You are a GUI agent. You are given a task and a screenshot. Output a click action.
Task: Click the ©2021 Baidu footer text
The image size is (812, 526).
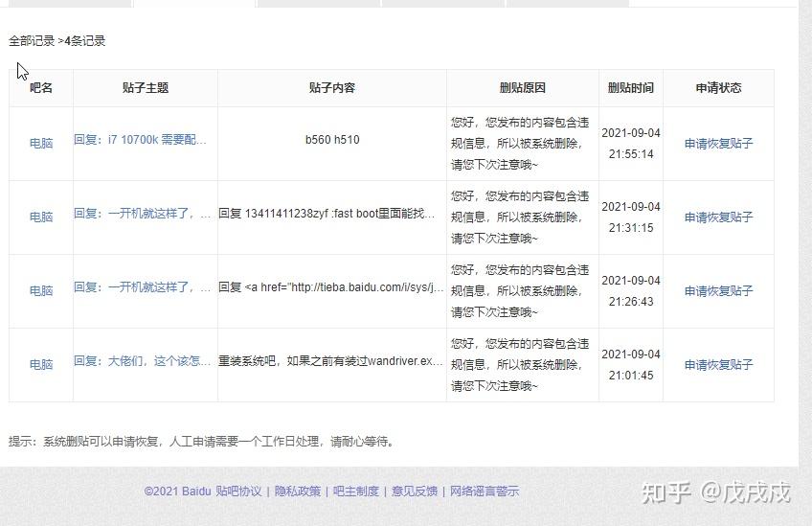point(178,492)
